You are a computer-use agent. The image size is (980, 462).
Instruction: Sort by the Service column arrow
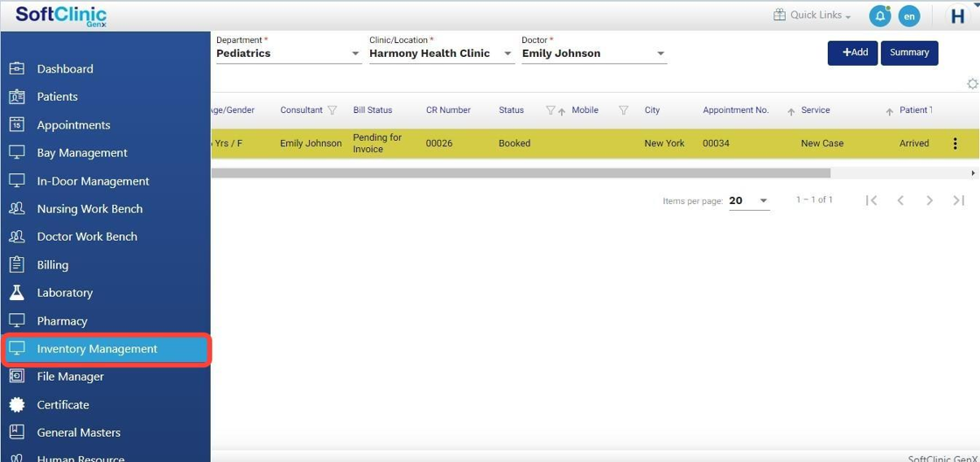tap(791, 111)
